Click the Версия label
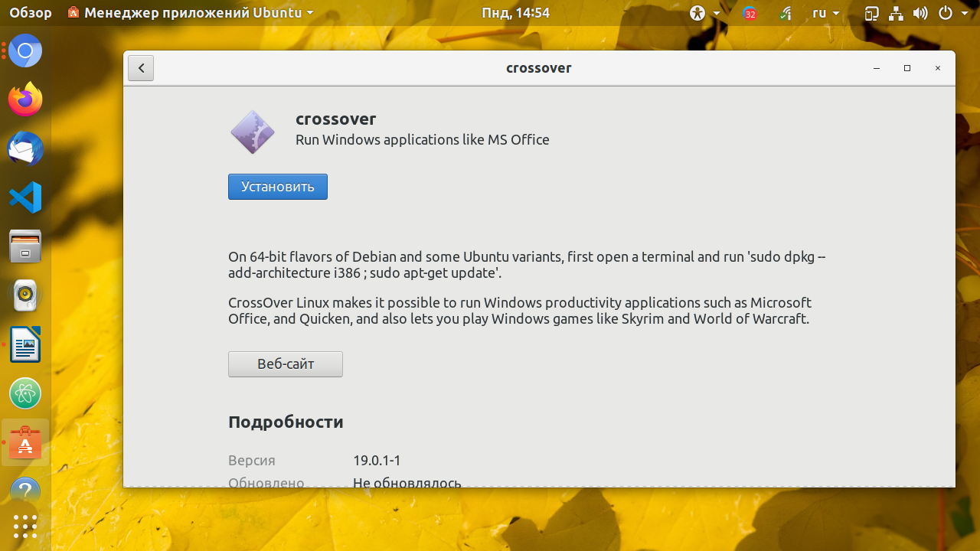 coord(252,461)
